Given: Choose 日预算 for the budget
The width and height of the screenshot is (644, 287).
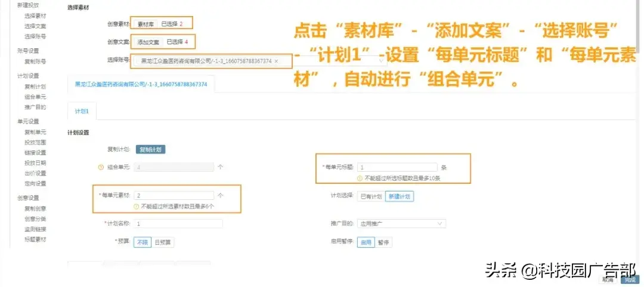Looking at the screenshot, I should [163, 243].
